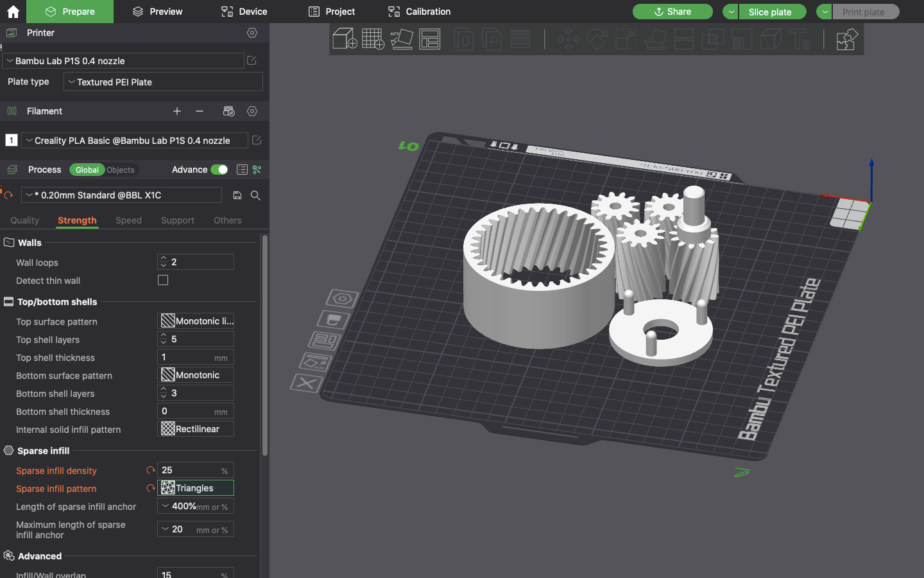The width and height of the screenshot is (924, 578).
Task: Open the process preset dropdown
Action: 122,195
